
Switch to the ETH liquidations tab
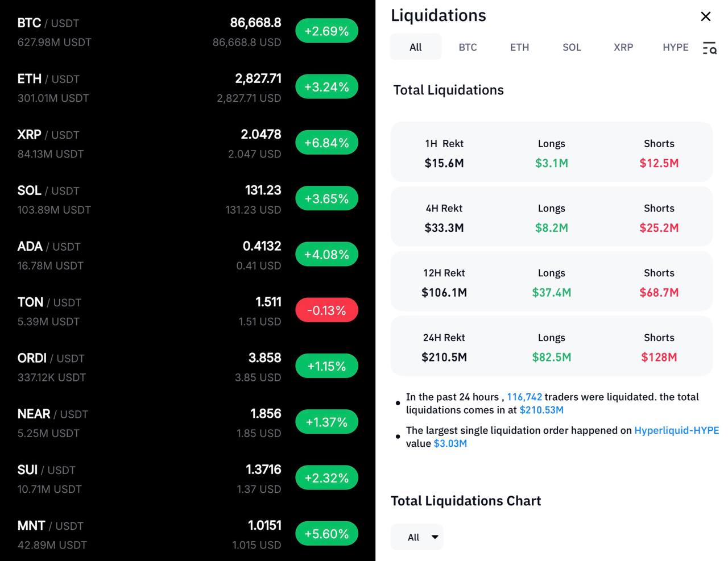click(x=519, y=47)
